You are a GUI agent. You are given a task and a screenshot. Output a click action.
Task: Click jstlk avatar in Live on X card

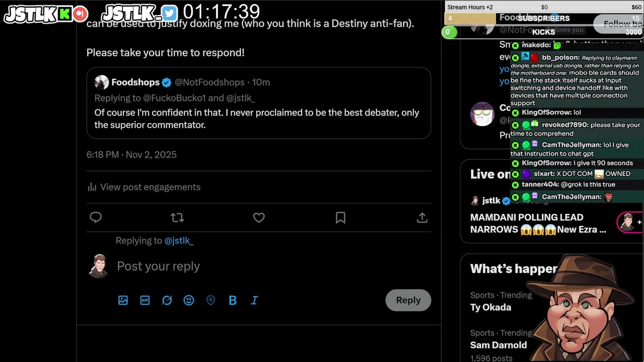coord(474,201)
